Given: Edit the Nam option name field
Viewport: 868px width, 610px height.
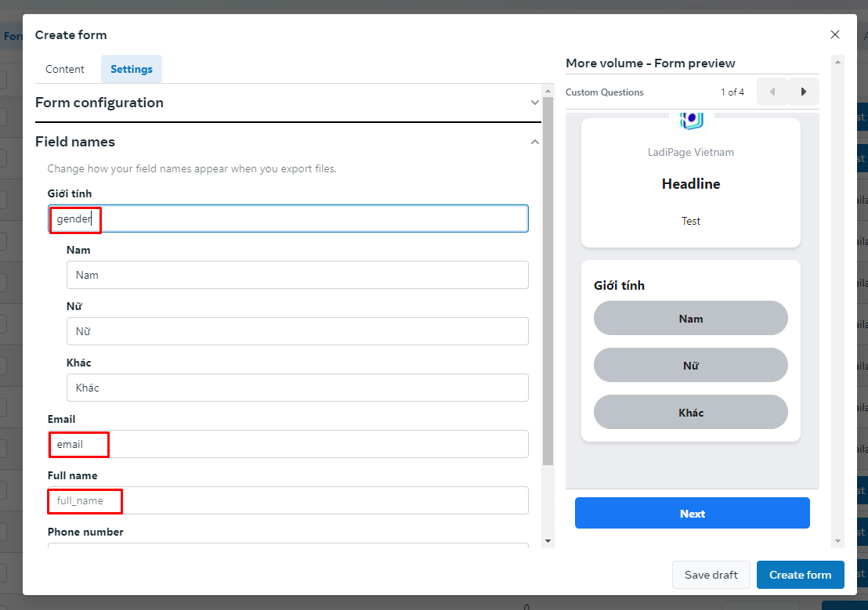Looking at the screenshot, I should 297,276.
